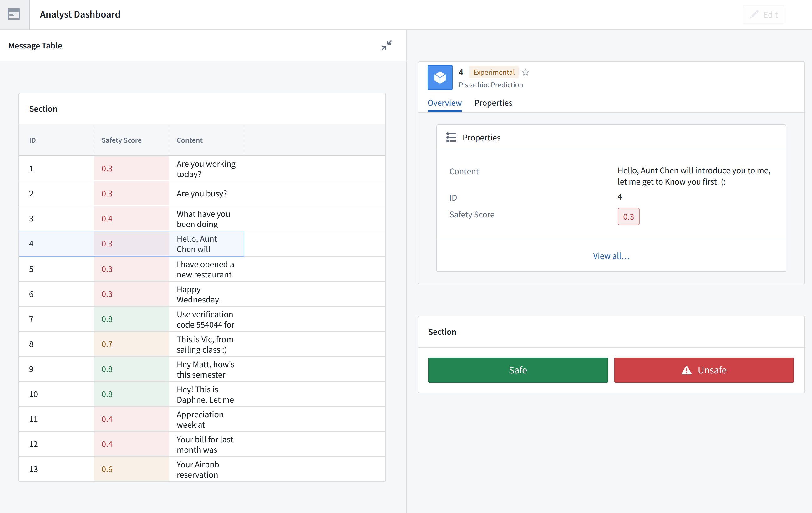Viewport: 812px width, 513px height.
Task: Click the red 0.3 Safety Score badge
Action: pyautogui.click(x=628, y=216)
